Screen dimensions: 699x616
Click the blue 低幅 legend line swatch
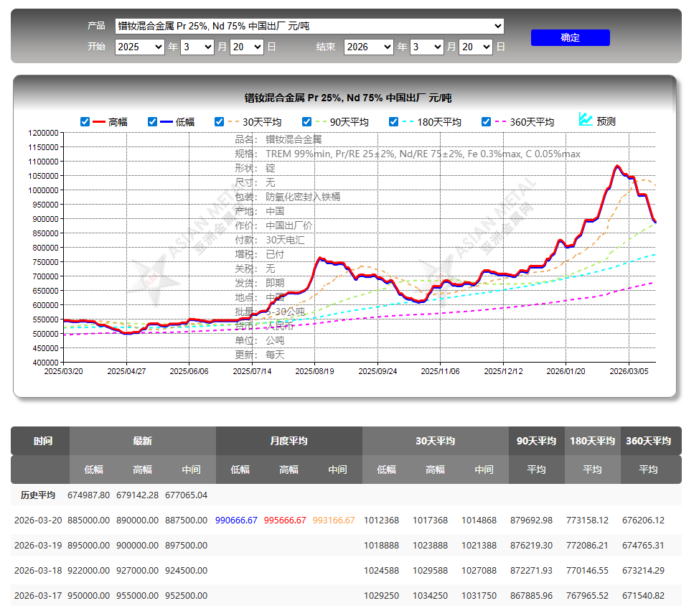166,122
